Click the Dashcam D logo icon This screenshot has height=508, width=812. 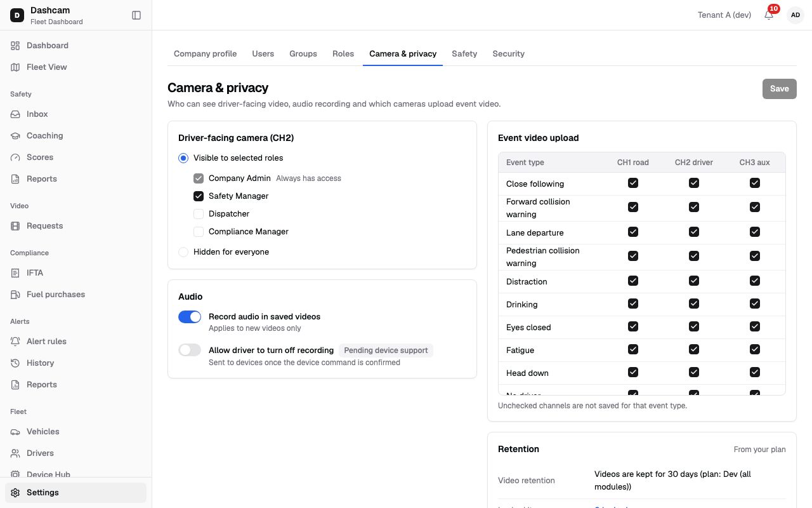click(17, 15)
